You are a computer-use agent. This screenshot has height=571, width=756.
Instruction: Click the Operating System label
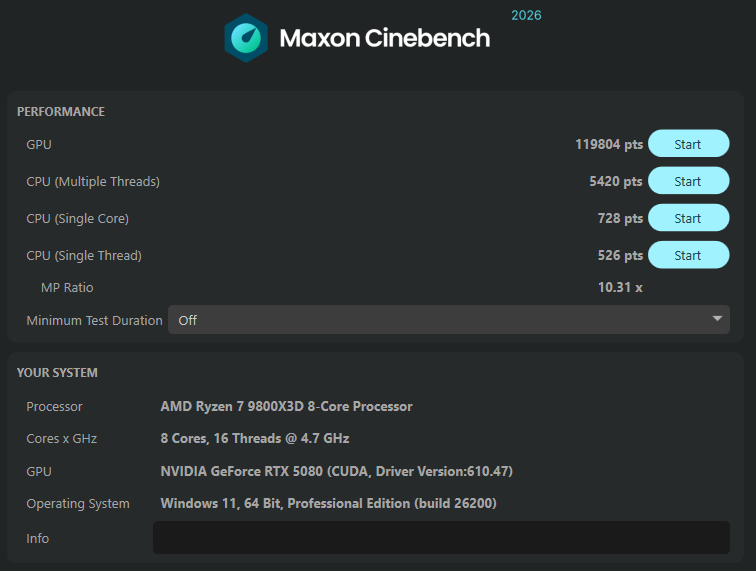[78, 504]
